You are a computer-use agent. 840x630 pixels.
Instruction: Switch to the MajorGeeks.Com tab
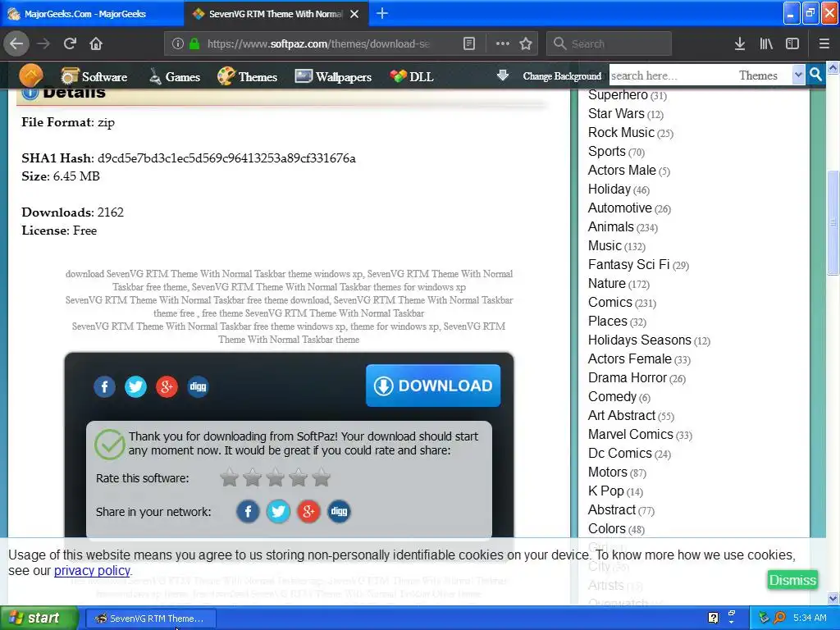(92, 14)
